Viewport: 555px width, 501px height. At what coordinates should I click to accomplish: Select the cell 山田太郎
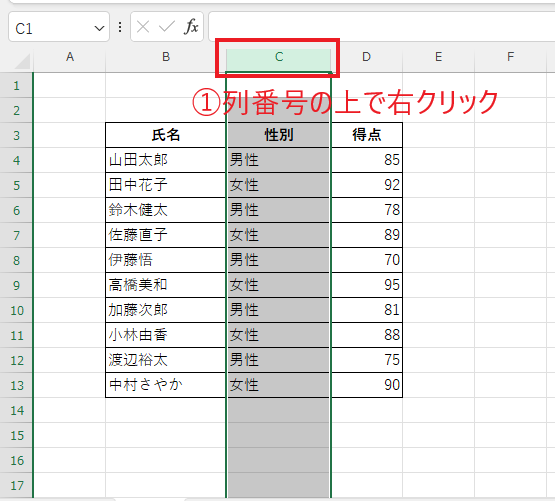[x=166, y=160]
